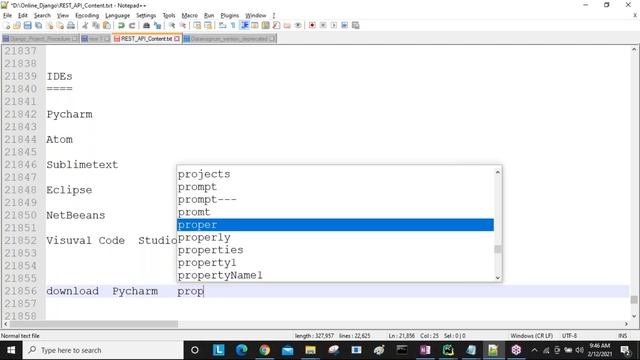640x360 pixels.
Task: Choose 'propertyName1' in autocomplete list
Action: (x=335, y=276)
